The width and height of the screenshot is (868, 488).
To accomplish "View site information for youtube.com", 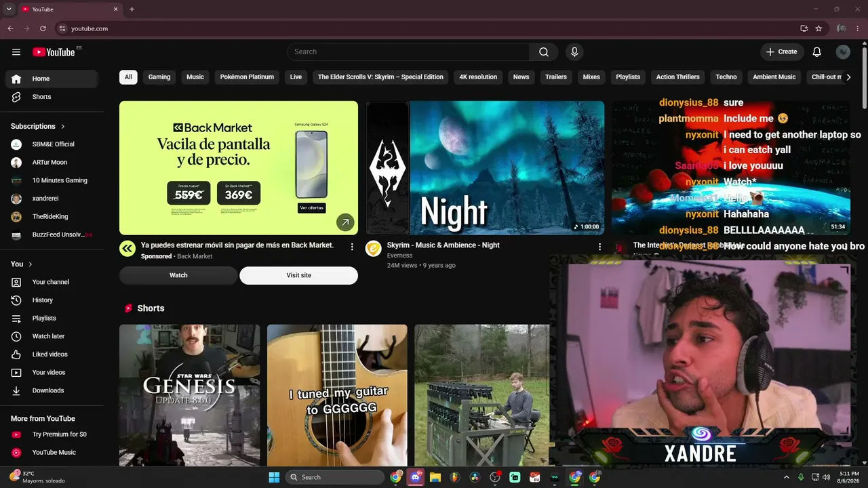I will tap(62, 28).
